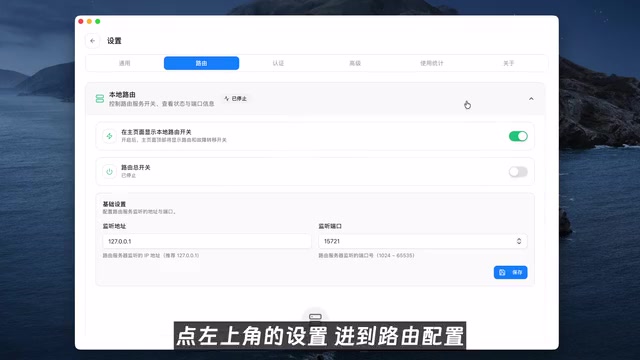Click the 监听地址 label
Image resolution: width=640 pixels, height=360 pixels.
click(114, 226)
